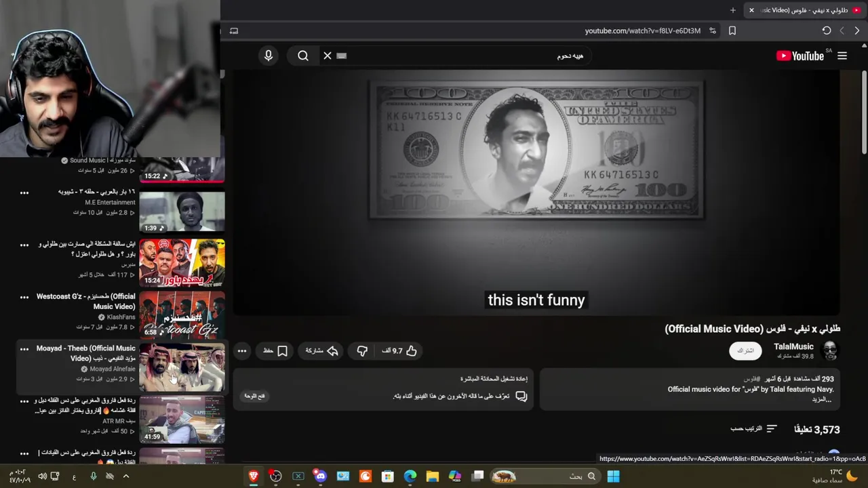Open the Westcoast G'z video title link
The height and width of the screenshot is (488, 868).
[86, 302]
